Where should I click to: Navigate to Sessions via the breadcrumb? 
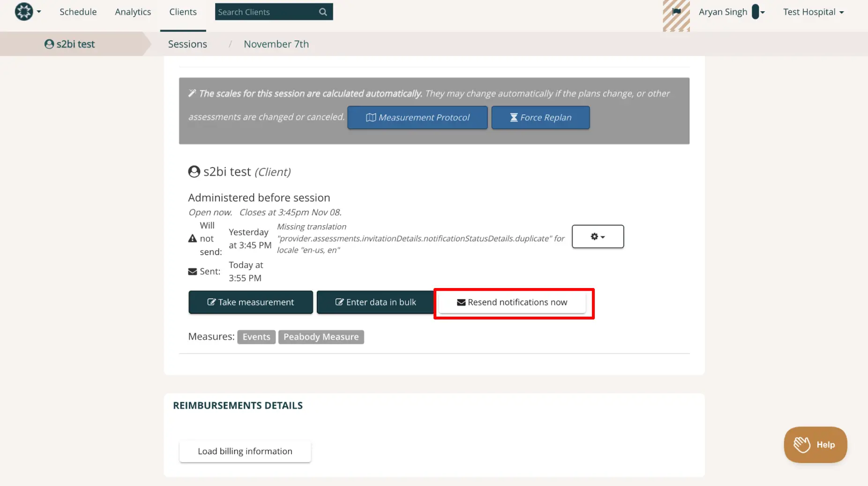[187, 44]
